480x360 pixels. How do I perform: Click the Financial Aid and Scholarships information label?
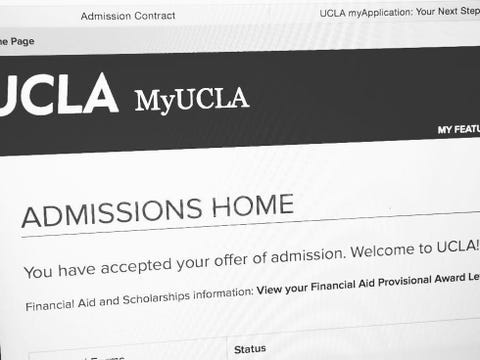point(140,299)
